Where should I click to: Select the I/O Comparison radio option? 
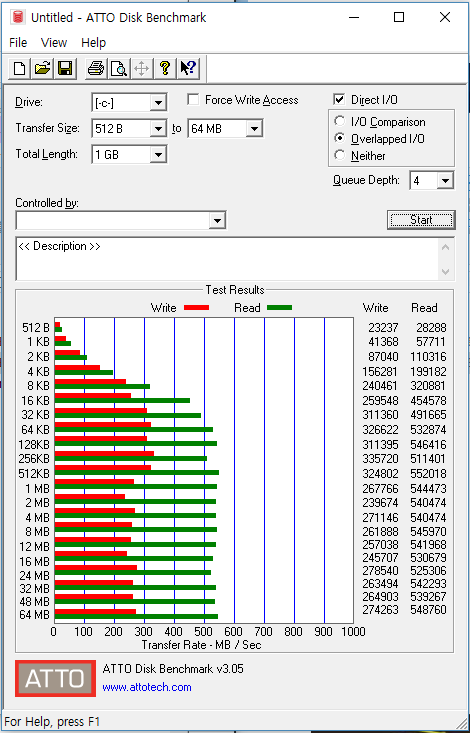pos(340,122)
